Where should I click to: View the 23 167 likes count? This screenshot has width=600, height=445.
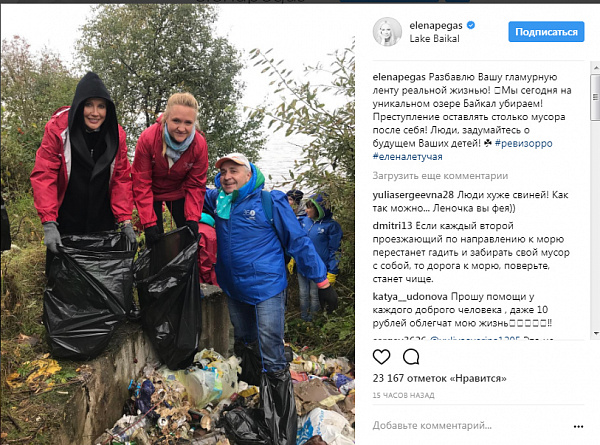[439, 378]
